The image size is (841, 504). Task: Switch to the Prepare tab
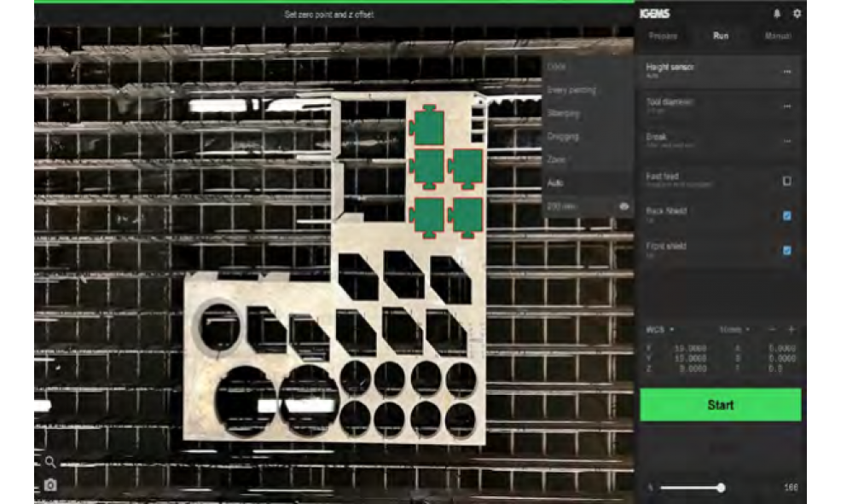point(663,36)
